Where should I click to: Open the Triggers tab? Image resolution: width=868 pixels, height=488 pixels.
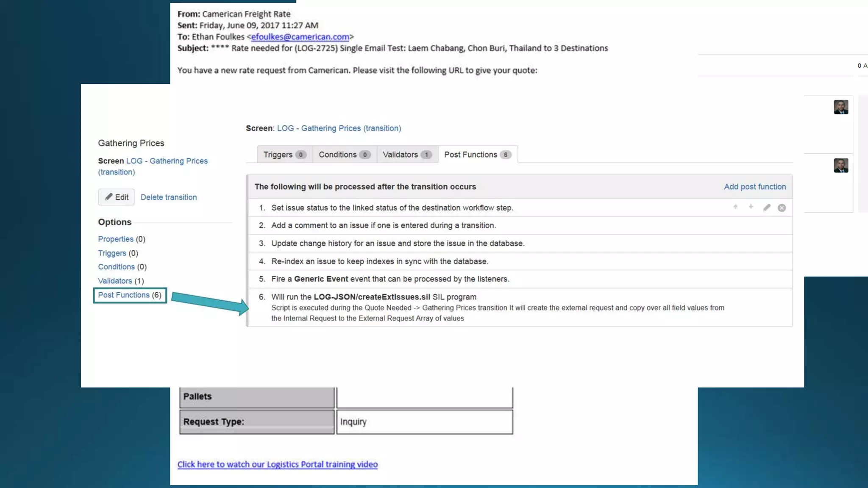(284, 155)
